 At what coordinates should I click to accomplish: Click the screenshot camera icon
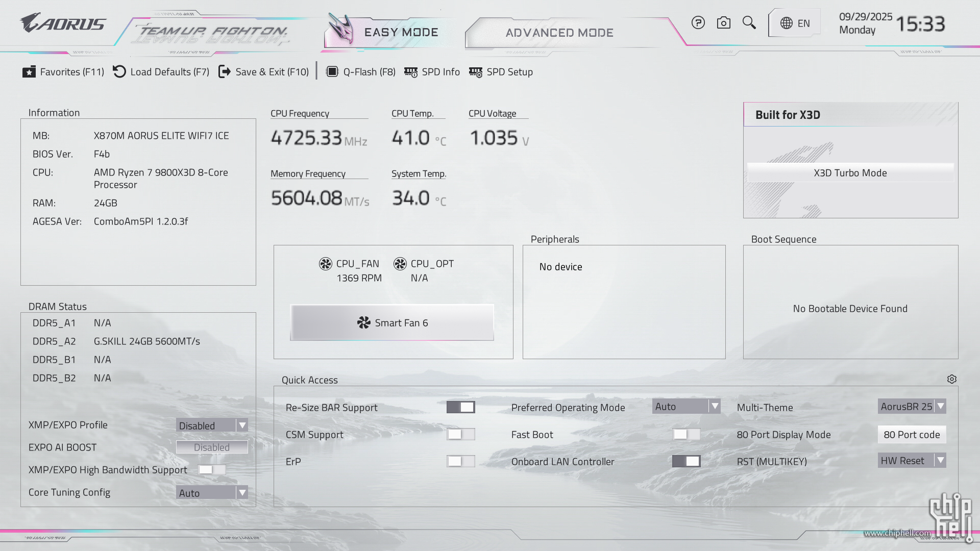click(723, 23)
